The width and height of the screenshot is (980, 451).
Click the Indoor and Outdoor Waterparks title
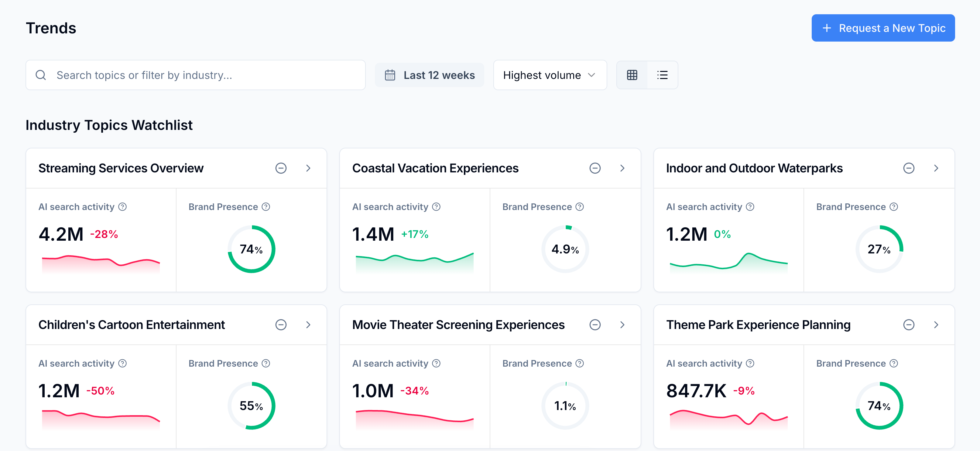pos(754,168)
